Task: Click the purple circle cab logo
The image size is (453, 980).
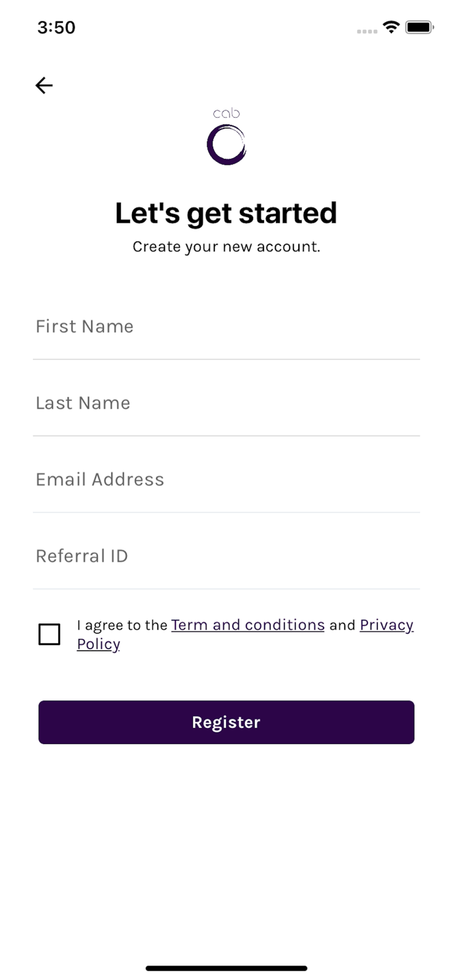Action: coord(226,144)
